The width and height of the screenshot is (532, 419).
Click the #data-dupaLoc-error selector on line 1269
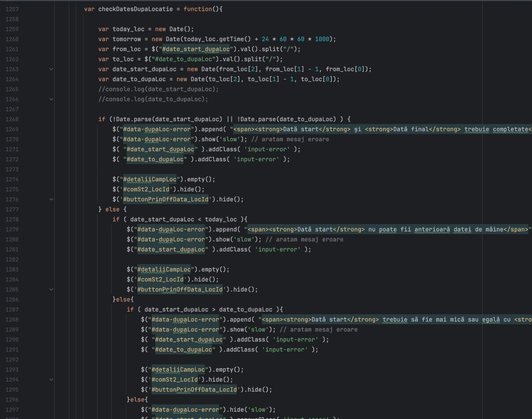(156, 129)
